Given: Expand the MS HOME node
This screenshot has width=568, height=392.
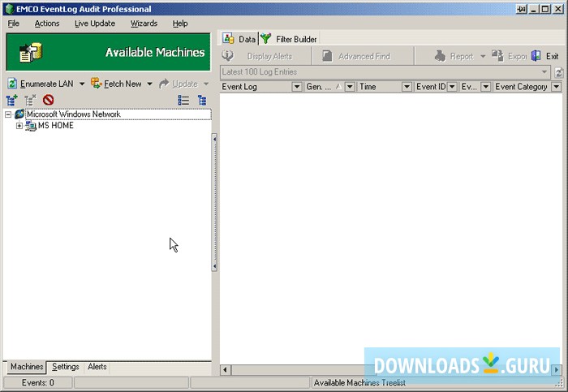Looking at the screenshot, I should click(x=19, y=126).
